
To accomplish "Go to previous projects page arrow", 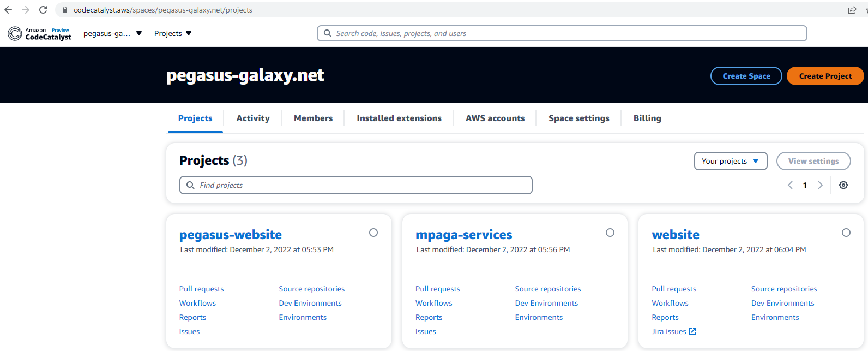I will click(790, 185).
